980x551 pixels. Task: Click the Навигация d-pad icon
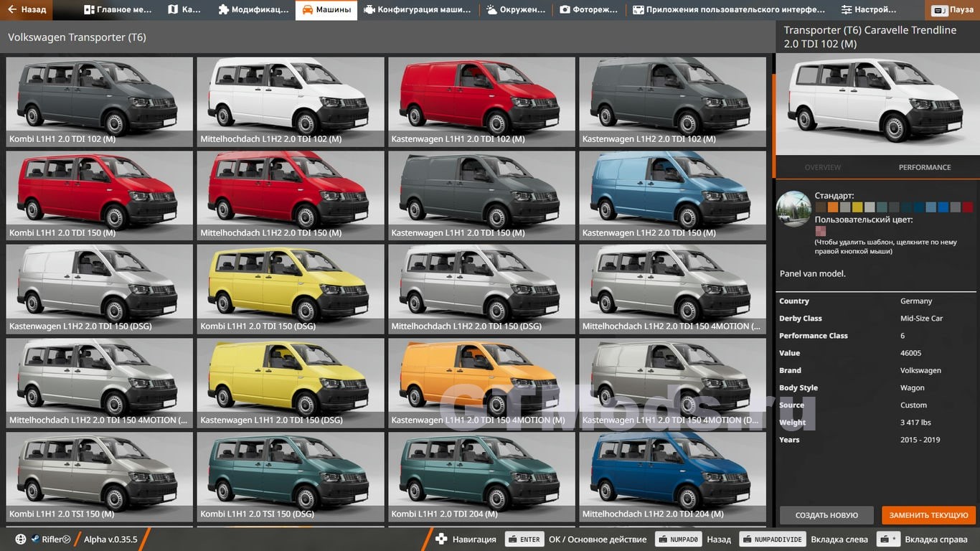tap(441, 540)
